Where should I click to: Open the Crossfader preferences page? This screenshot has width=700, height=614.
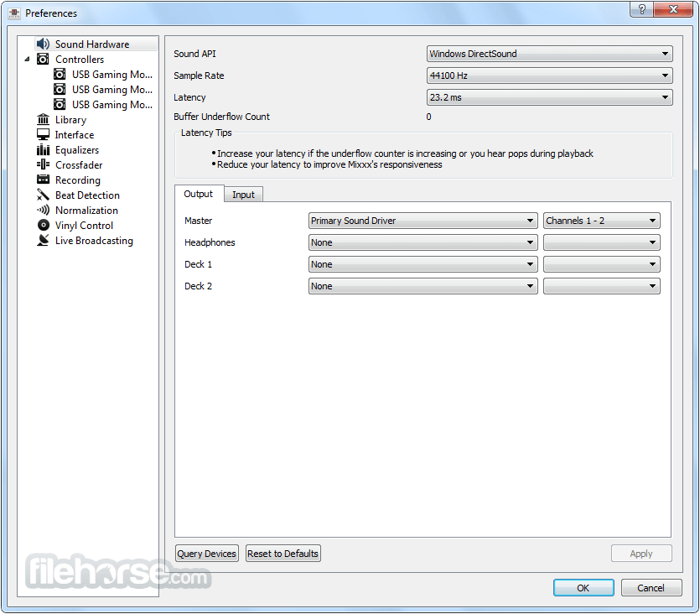coord(79,165)
